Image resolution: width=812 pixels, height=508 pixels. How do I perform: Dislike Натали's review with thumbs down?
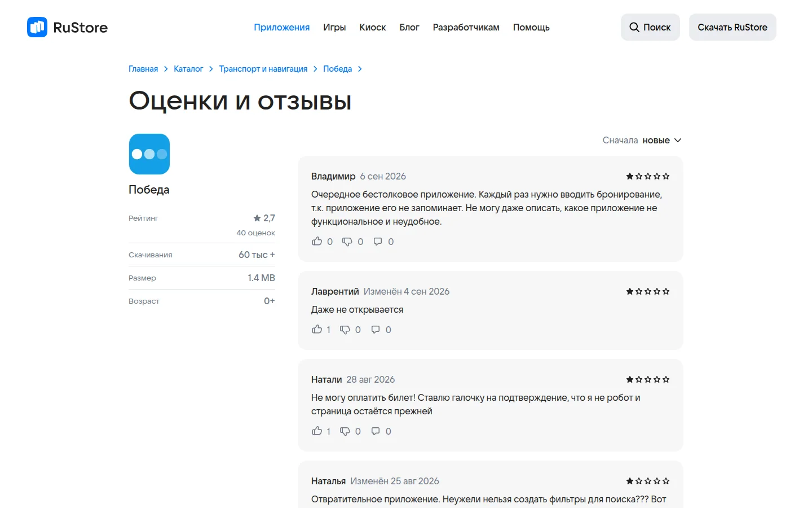click(345, 431)
